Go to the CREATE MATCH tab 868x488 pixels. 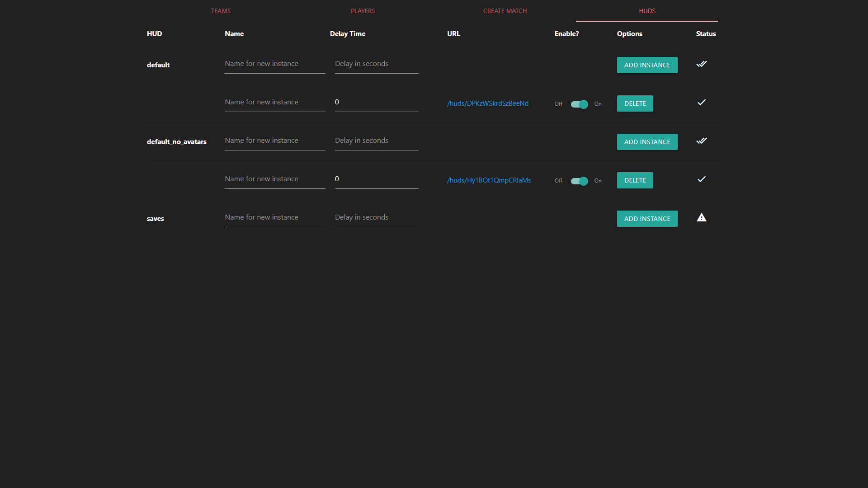(x=505, y=11)
